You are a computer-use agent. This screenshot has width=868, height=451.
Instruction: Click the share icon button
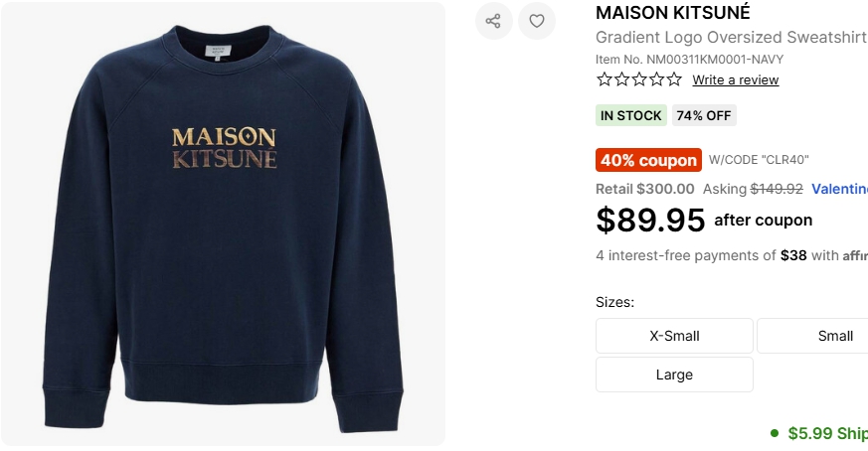(494, 21)
